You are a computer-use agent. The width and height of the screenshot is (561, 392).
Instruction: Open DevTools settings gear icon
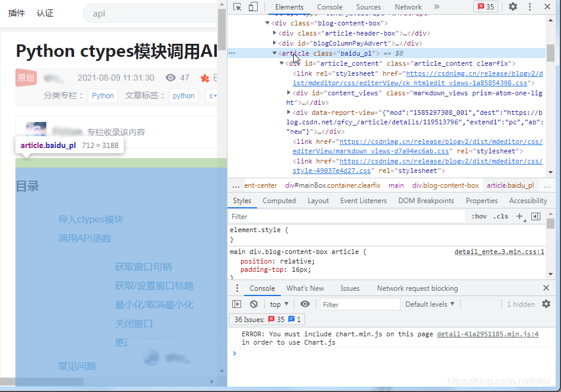[512, 7]
